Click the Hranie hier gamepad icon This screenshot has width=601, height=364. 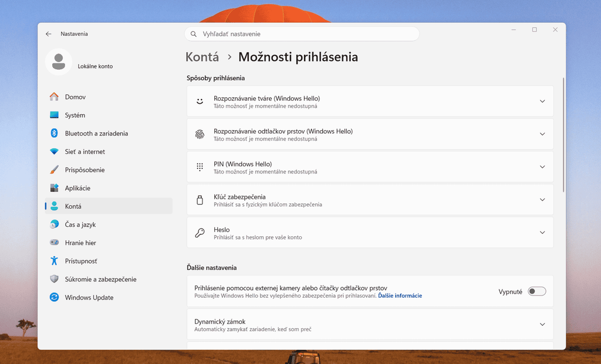54,243
